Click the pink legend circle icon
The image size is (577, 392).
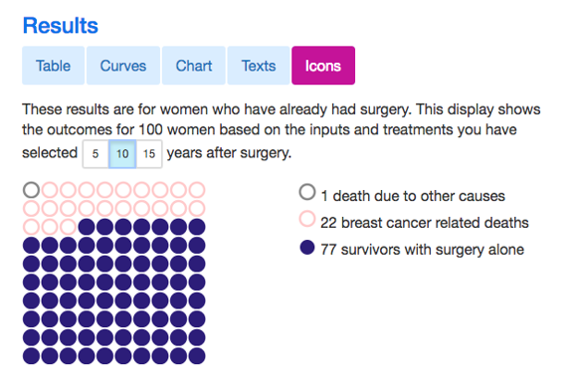click(x=307, y=219)
